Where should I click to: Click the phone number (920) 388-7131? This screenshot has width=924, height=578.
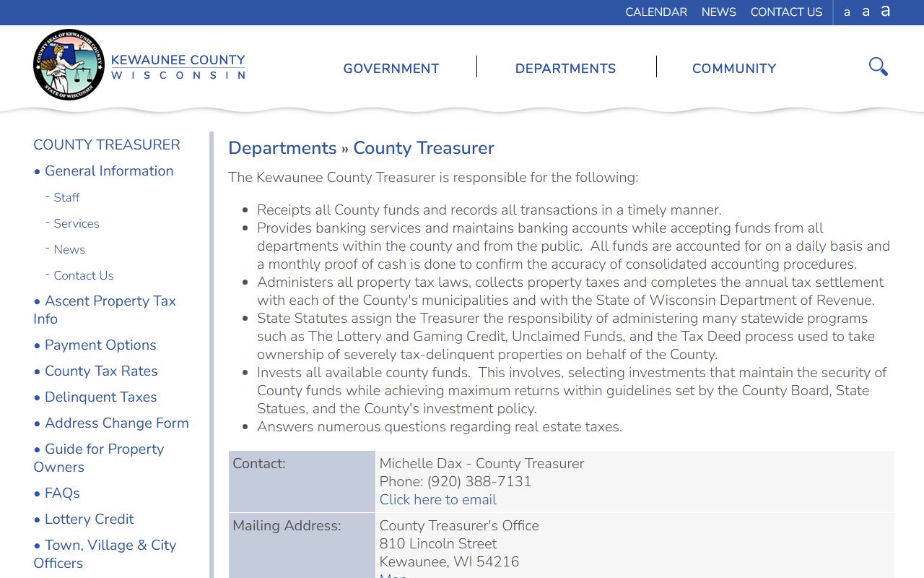479,482
